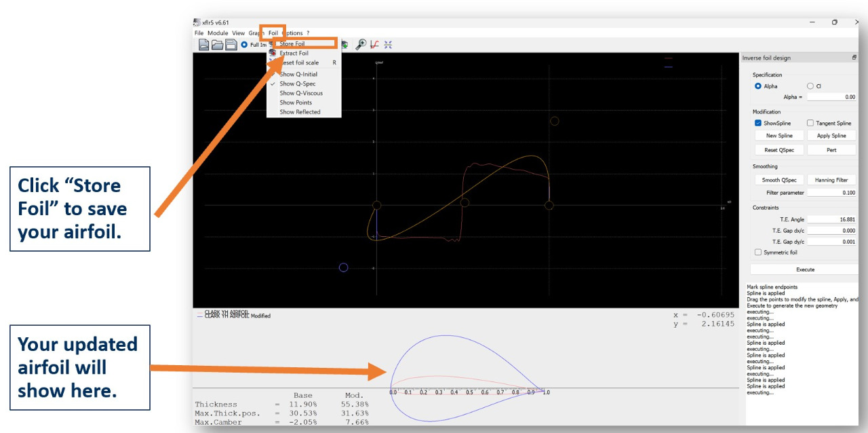
Task: Float the Inverse foil design panel
Action: point(854,58)
